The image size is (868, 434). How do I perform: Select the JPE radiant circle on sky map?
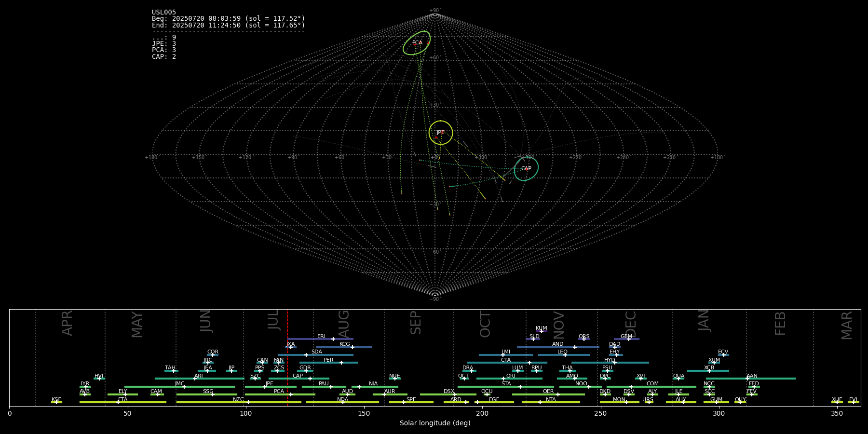[441, 133]
